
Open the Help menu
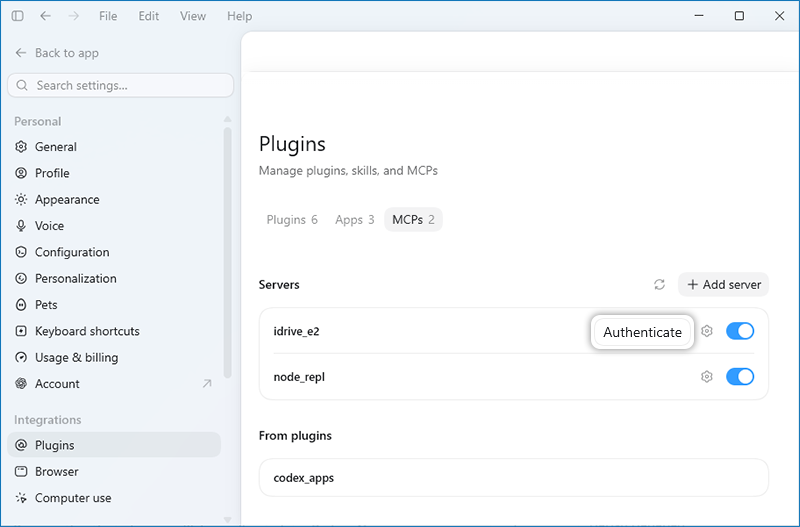tap(239, 16)
